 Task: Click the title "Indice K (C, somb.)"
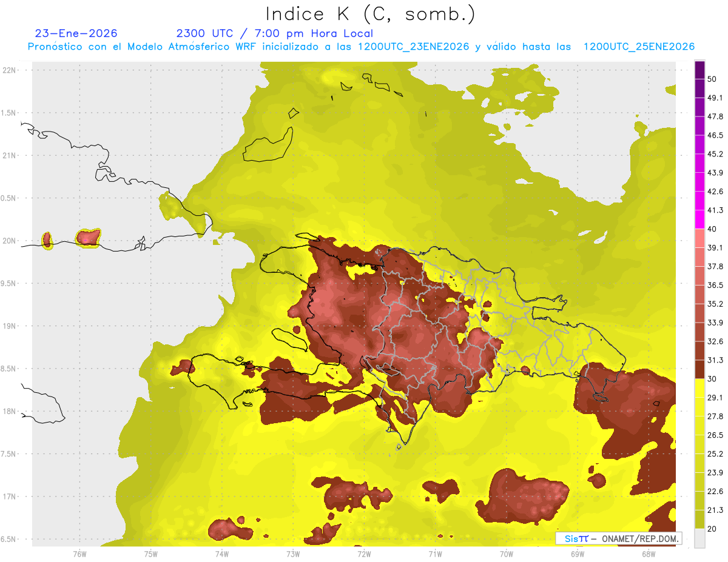click(x=371, y=13)
